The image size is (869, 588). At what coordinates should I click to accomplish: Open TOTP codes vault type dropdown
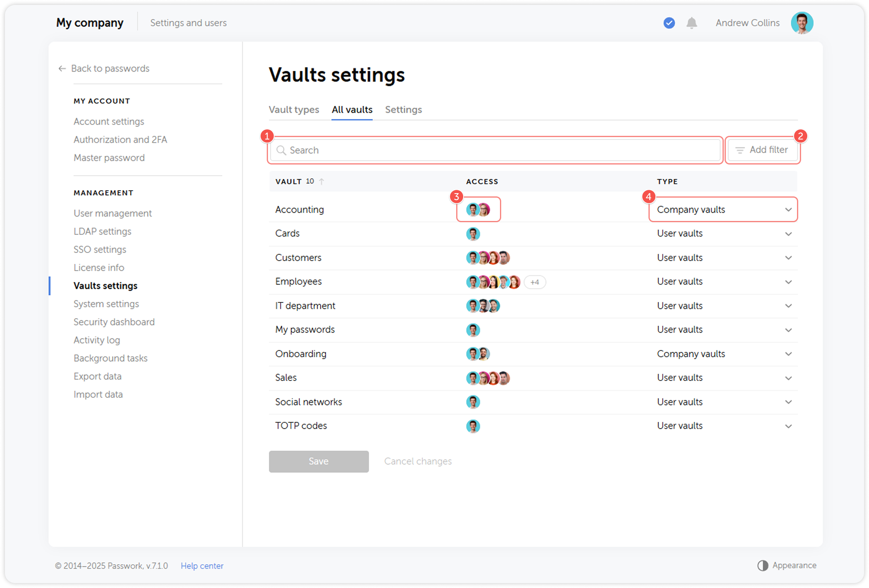click(x=788, y=426)
